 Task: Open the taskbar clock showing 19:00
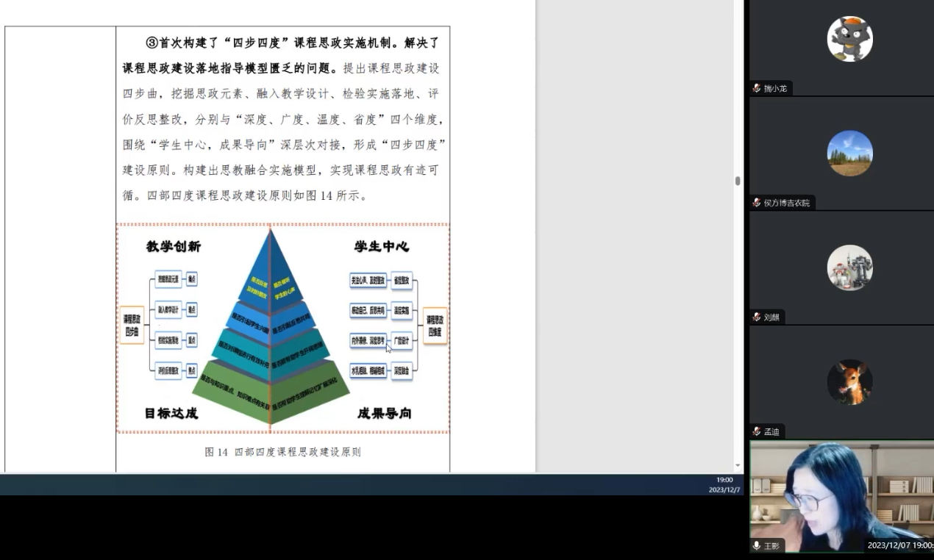(x=724, y=484)
